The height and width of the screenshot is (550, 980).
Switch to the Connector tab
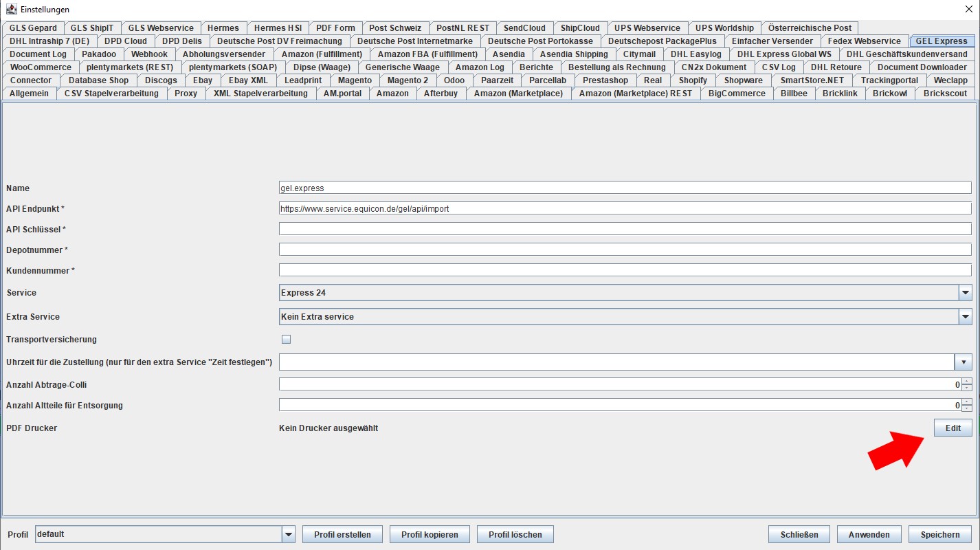pos(31,80)
